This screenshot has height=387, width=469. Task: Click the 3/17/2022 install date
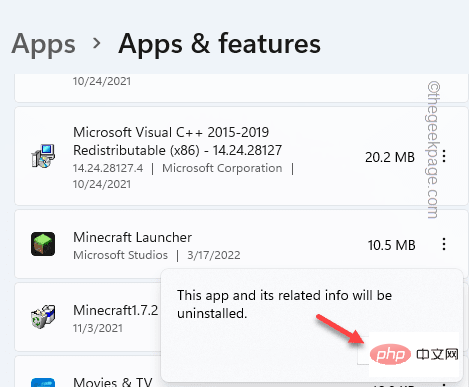click(214, 255)
